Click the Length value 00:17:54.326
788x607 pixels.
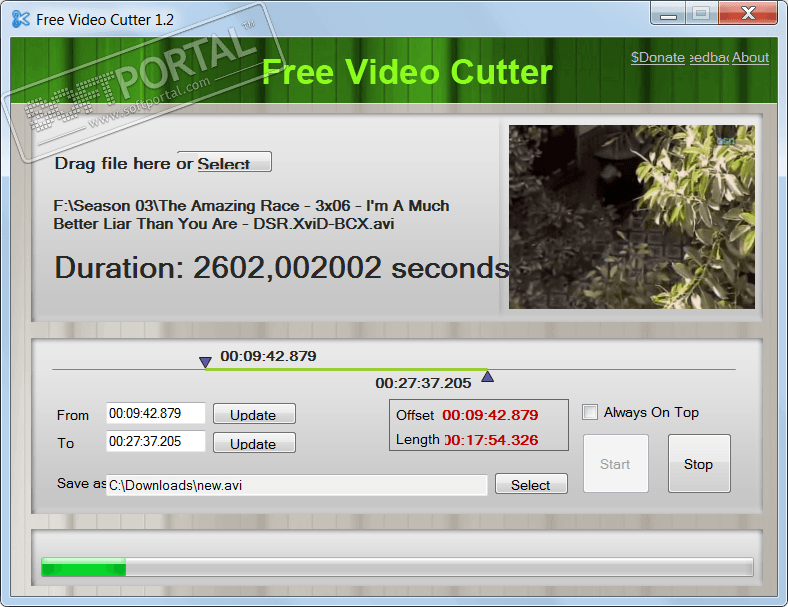point(491,440)
